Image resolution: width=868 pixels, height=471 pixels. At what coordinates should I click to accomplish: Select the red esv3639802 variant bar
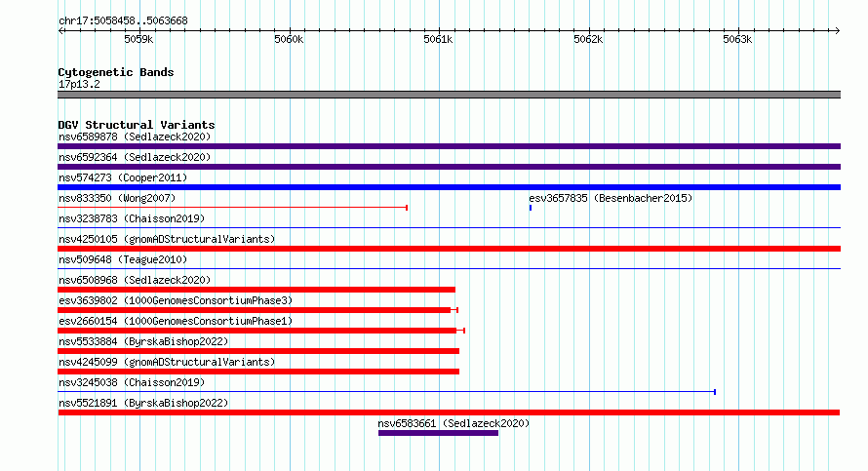tap(258, 310)
